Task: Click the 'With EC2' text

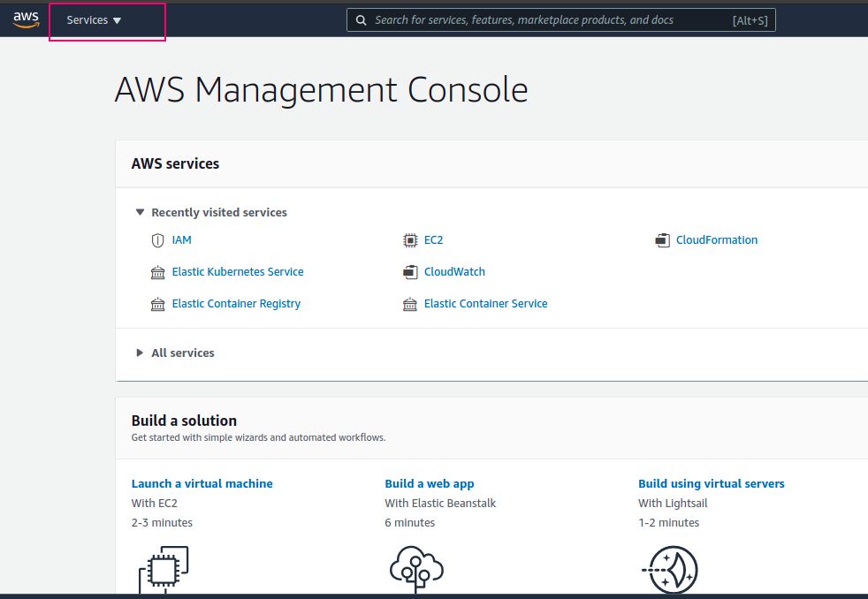Action: click(155, 504)
